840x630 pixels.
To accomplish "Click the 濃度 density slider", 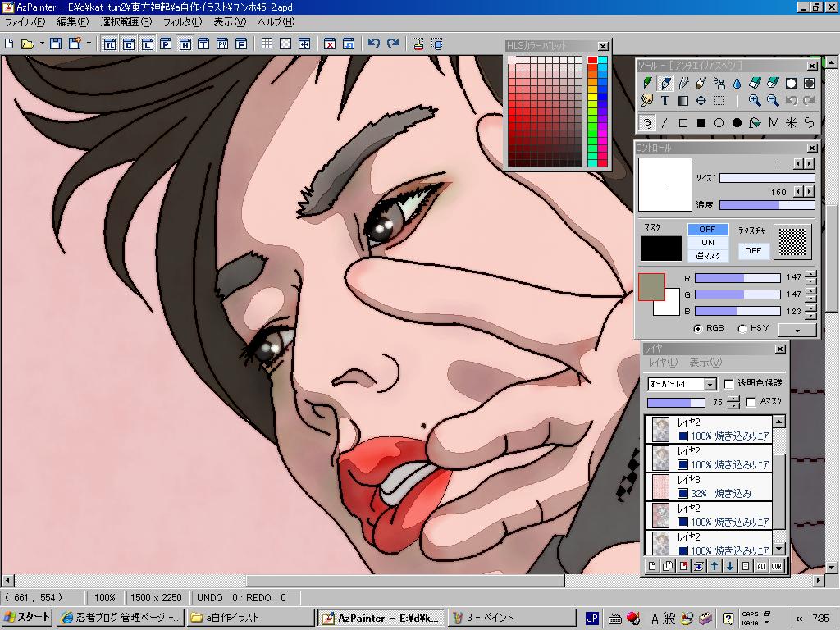I will (x=767, y=205).
